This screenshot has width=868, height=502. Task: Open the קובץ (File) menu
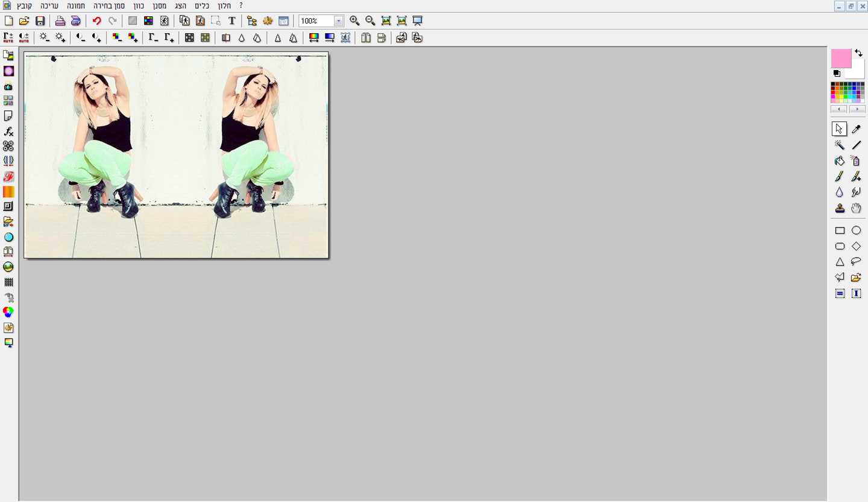tap(25, 5)
